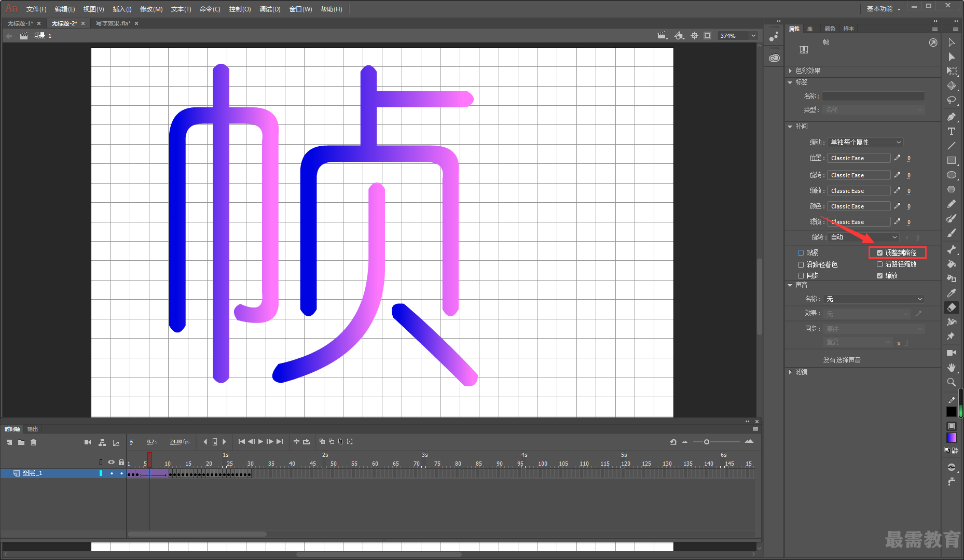Select the Camera tool
The height and width of the screenshot is (560, 964).
point(952,353)
